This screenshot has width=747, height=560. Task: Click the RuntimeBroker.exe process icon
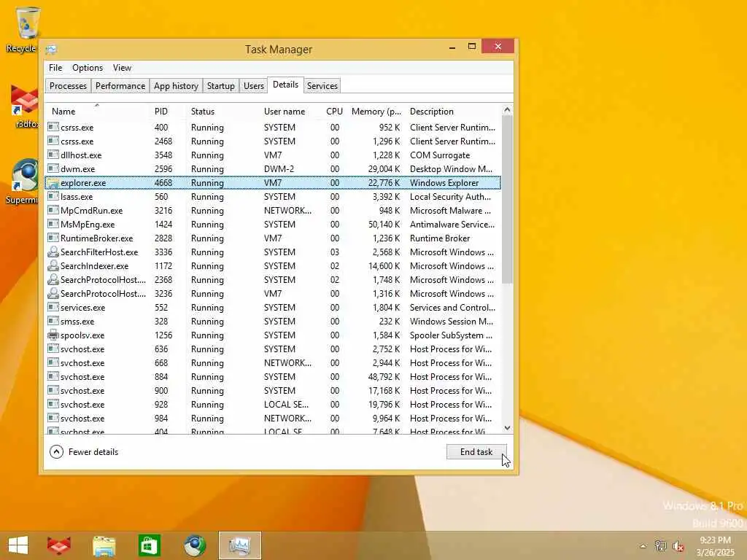tap(53, 238)
